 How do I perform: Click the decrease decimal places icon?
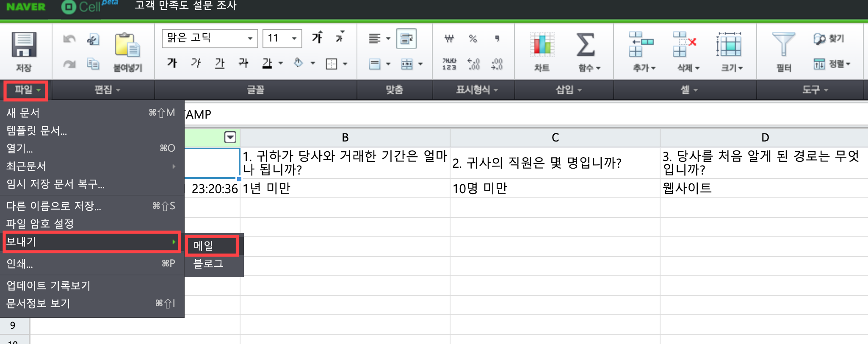coord(497,64)
